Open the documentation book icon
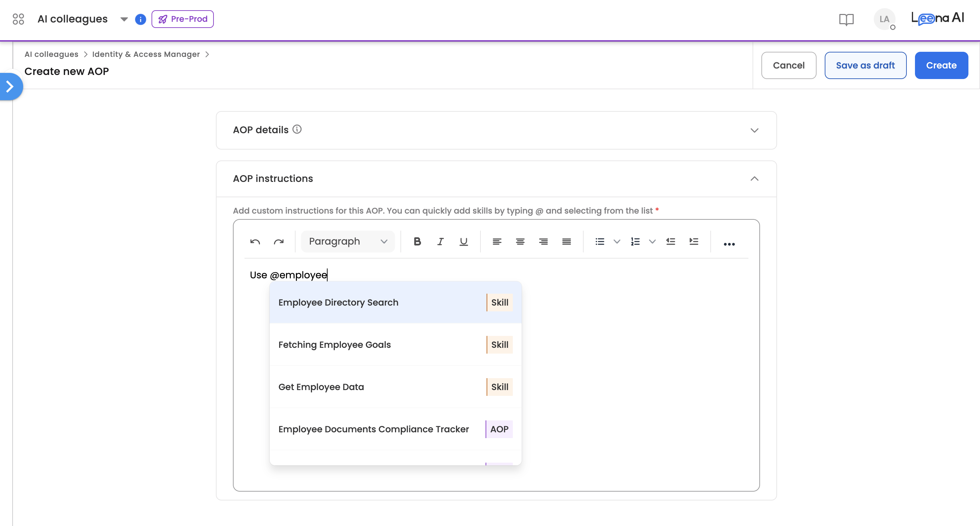The image size is (980, 526). 846,19
